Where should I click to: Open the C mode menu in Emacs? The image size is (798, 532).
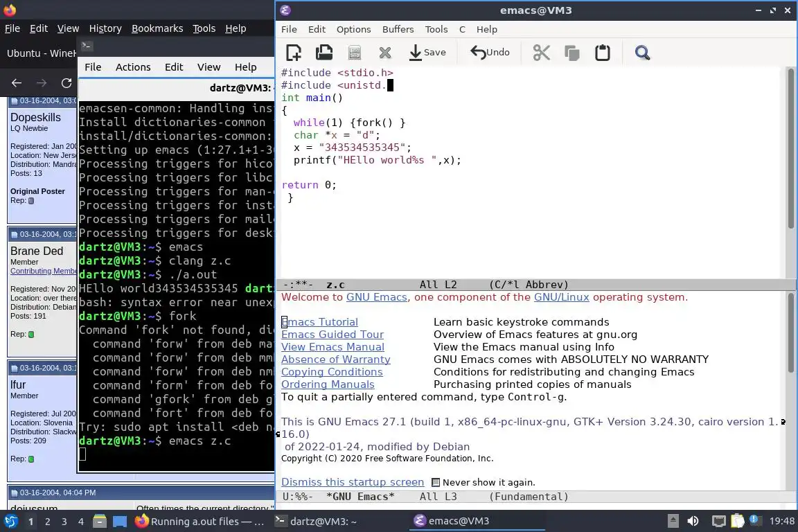tap(462, 30)
